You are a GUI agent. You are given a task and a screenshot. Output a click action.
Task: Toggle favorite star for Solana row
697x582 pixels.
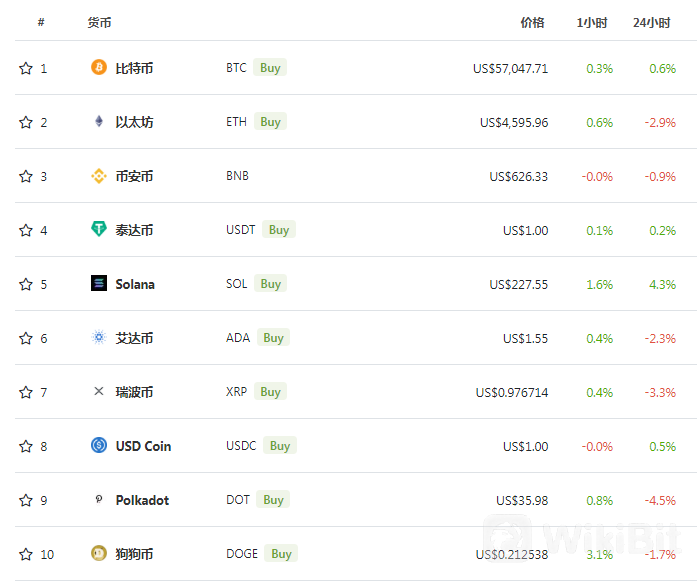coord(26,285)
